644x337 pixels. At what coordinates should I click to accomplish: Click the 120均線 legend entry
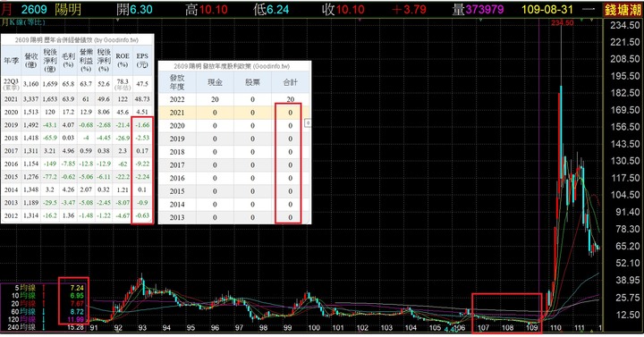tap(21, 319)
